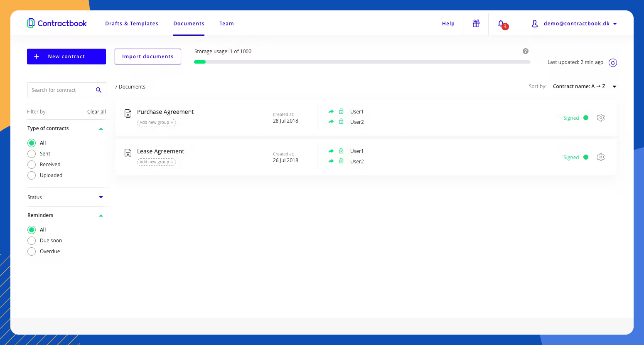This screenshot has height=345, width=644.
Task: Click the lock icon next to User1 on Lease Agreement
Action: pyautogui.click(x=340, y=151)
